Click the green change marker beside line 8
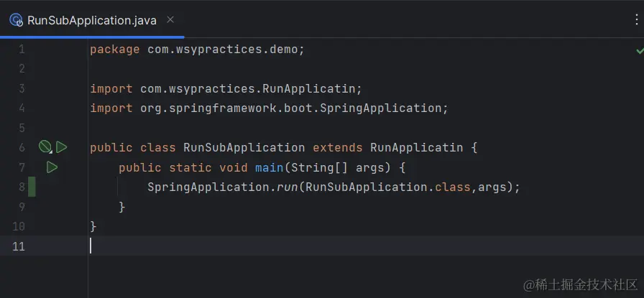 [x=32, y=187]
